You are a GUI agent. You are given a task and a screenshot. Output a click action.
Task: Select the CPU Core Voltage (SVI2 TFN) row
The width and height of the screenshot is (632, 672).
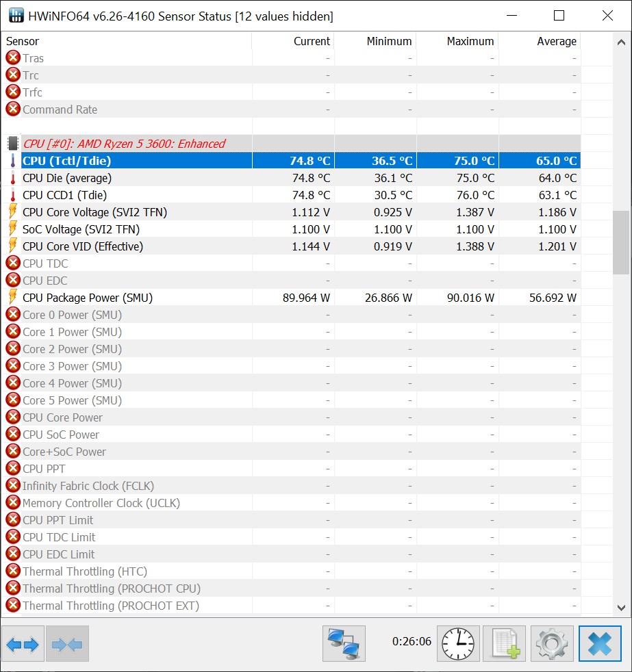291,212
